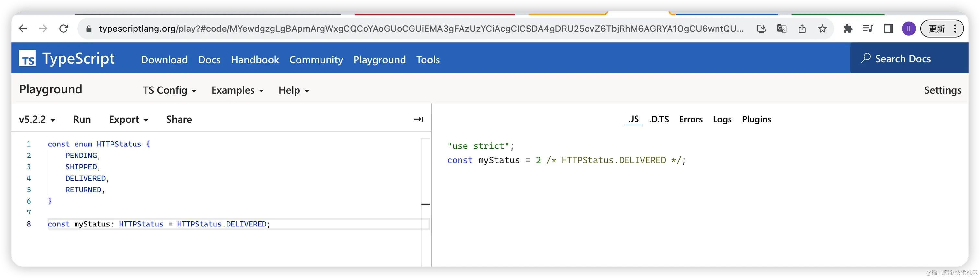Click the compiled value 2 in output
The width and height of the screenshot is (980, 278).
(x=538, y=160)
